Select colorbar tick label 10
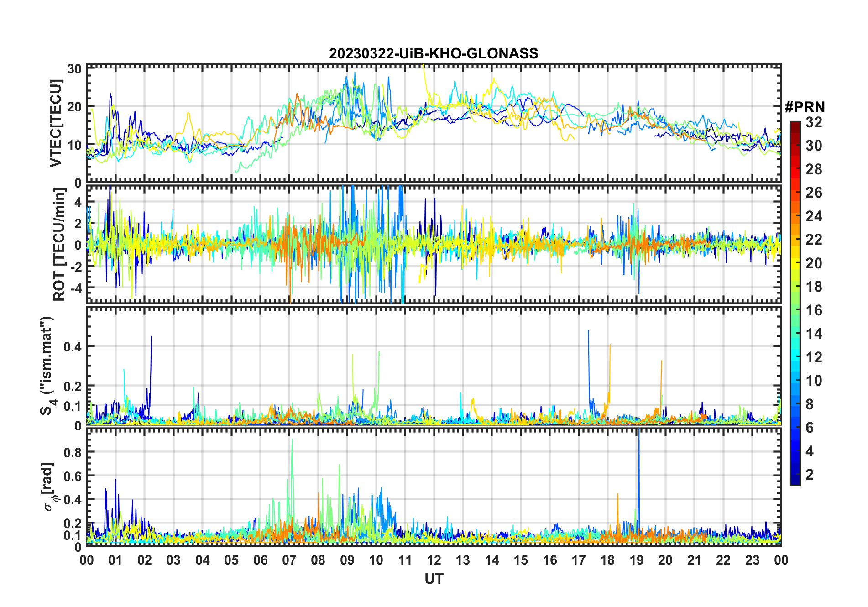 (x=814, y=381)
